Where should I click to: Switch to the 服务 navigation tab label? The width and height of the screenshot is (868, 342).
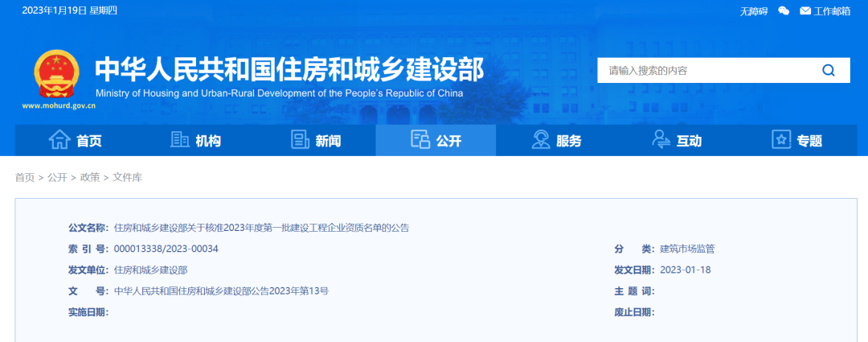pos(569,141)
